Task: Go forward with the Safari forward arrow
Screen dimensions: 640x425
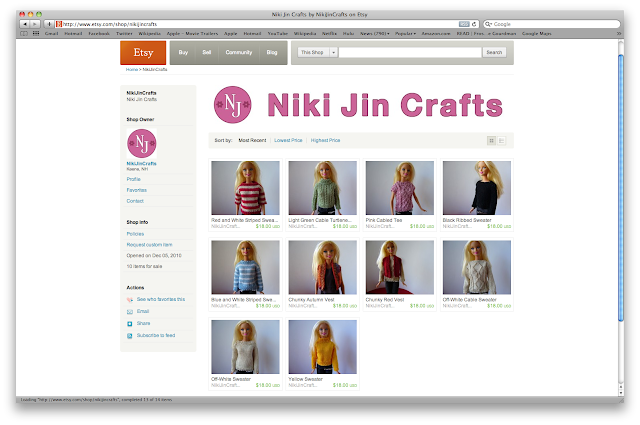Action: tap(35, 24)
